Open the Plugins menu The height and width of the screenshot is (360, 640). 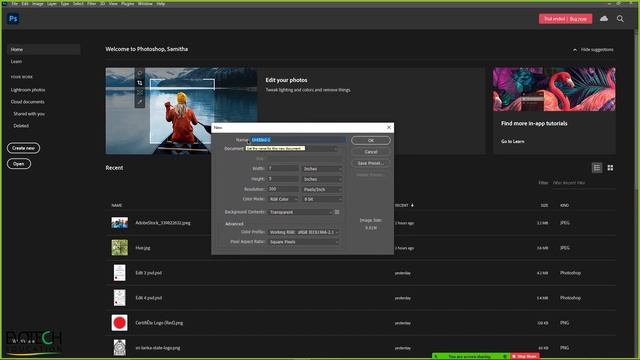click(x=127, y=4)
